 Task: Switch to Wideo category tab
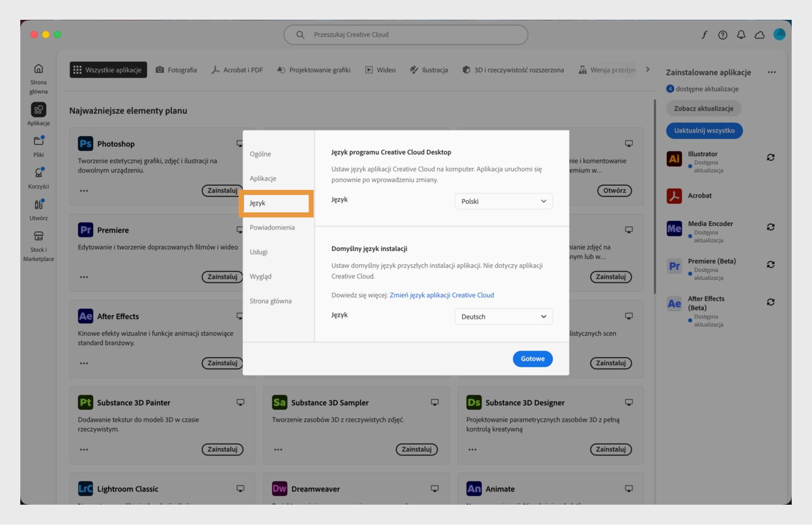coord(381,70)
